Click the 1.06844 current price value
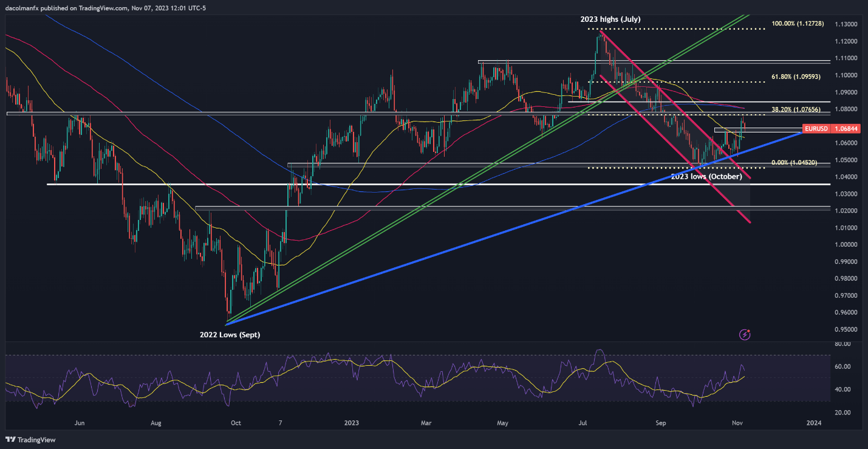Viewport: 868px width, 449px height. click(846, 129)
